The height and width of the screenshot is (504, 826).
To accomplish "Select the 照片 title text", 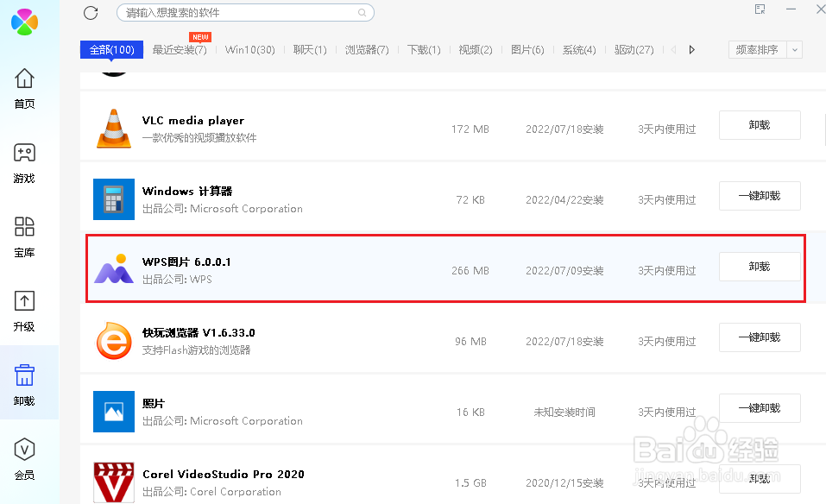I will coord(154,403).
